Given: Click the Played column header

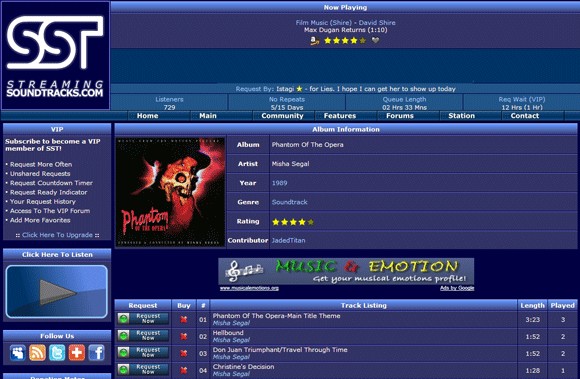Looking at the screenshot, I should (x=562, y=305).
